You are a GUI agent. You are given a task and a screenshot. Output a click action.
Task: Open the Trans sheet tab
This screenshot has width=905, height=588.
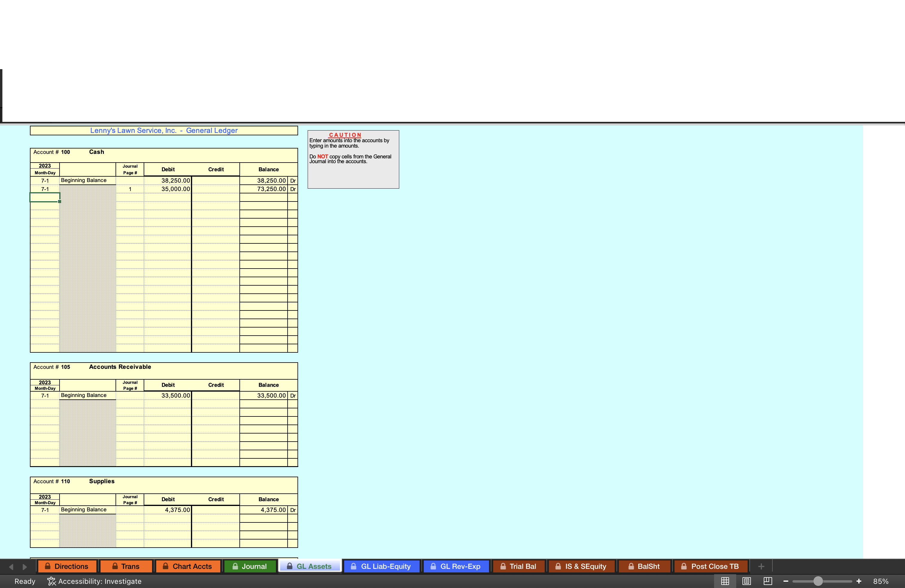126,566
